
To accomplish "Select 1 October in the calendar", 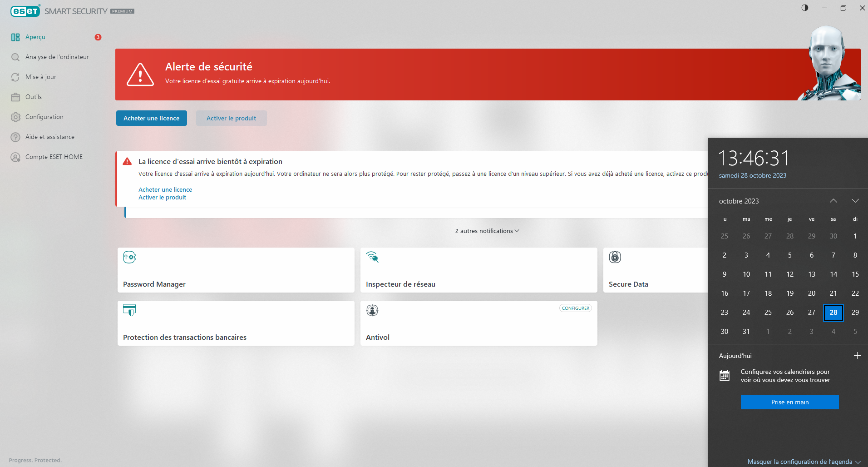I will click(855, 236).
